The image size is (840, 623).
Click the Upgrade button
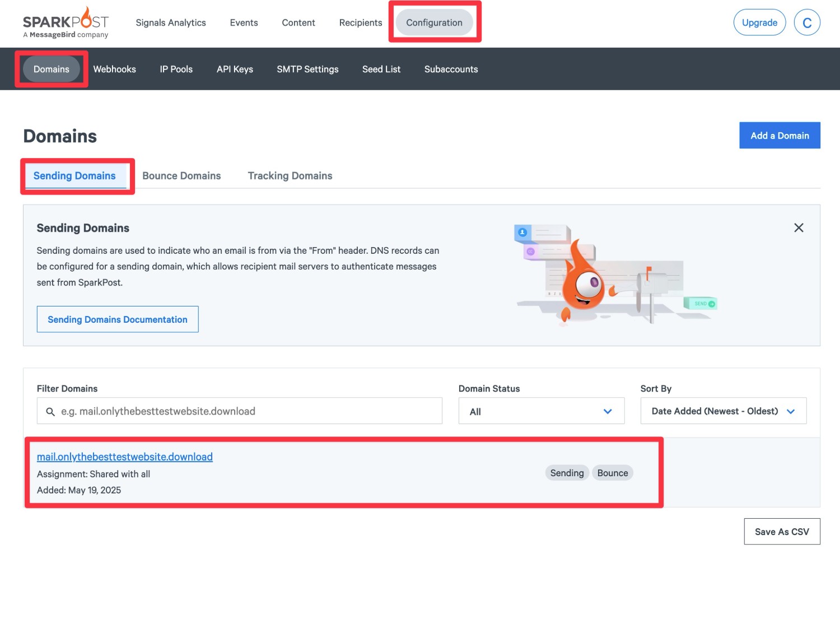(759, 22)
